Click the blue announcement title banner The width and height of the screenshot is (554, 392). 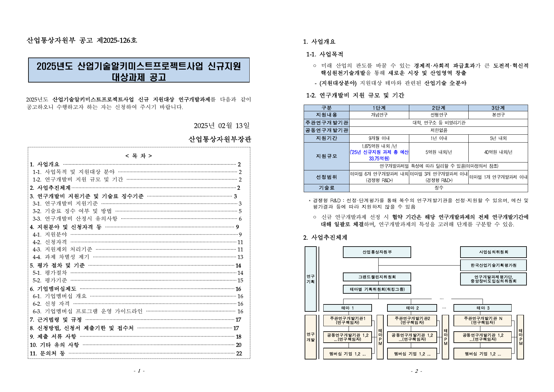coord(139,70)
